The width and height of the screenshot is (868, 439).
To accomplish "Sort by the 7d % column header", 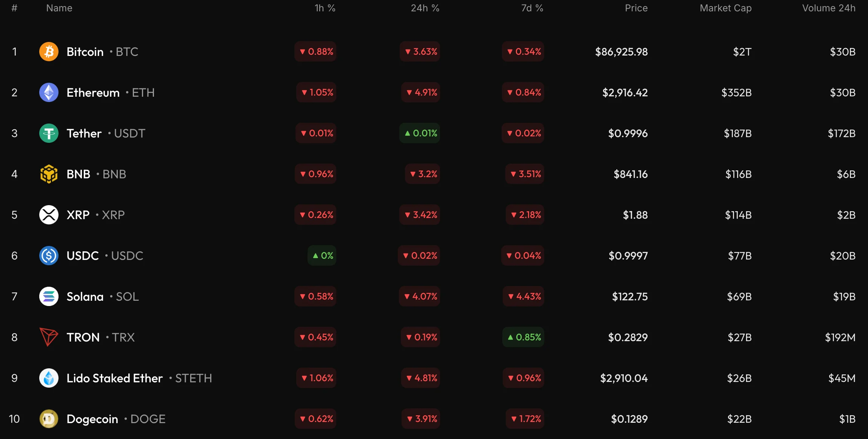I will click(x=532, y=8).
